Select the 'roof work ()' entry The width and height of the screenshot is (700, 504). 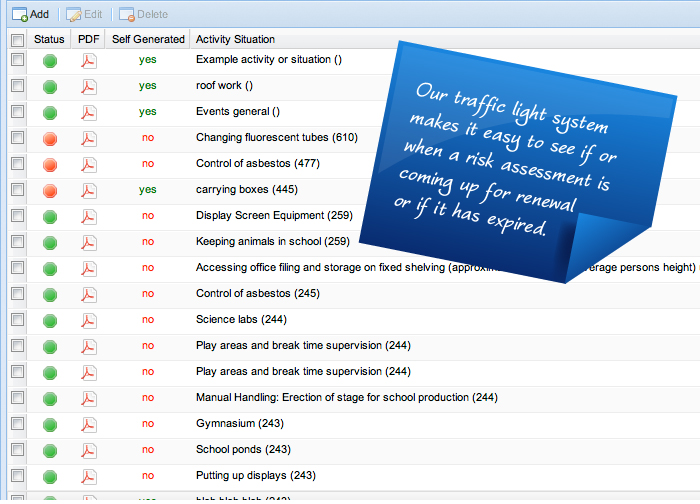coord(224,85)
